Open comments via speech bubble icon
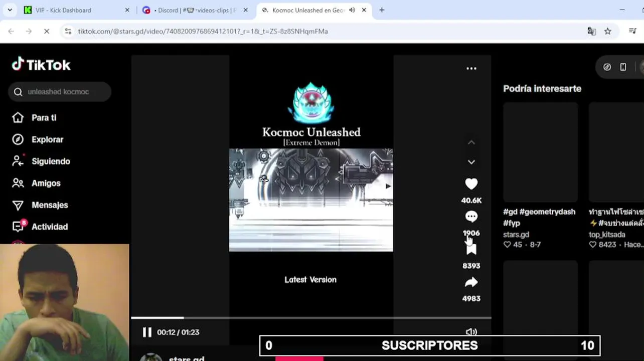Screen dimensions: 644x361 click(x=471, y=217)
